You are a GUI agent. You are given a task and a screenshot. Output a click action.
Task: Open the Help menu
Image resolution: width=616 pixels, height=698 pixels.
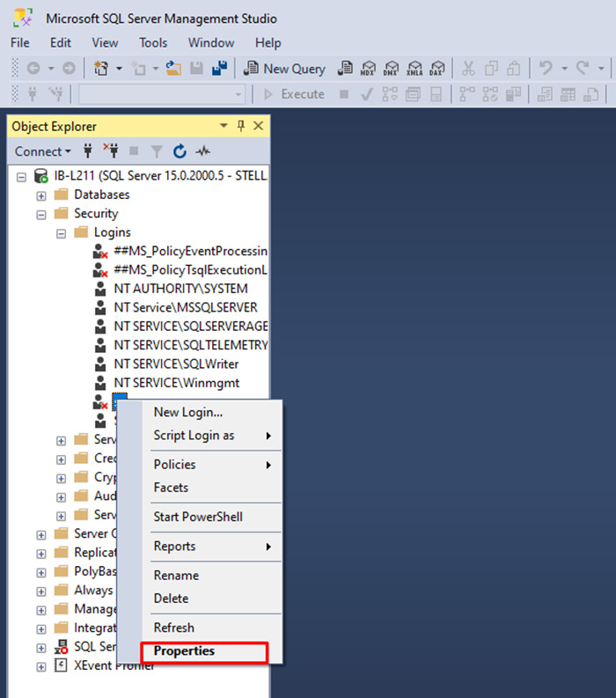coord(268,43)
